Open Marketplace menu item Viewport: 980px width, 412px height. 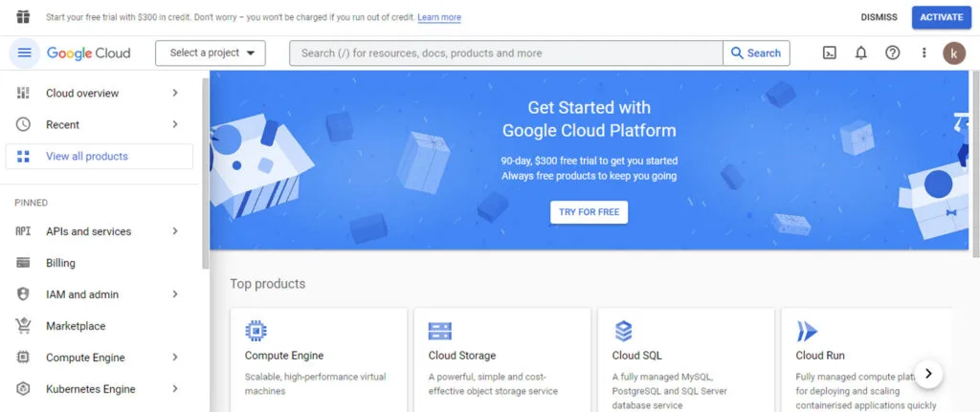coord(100,326)
